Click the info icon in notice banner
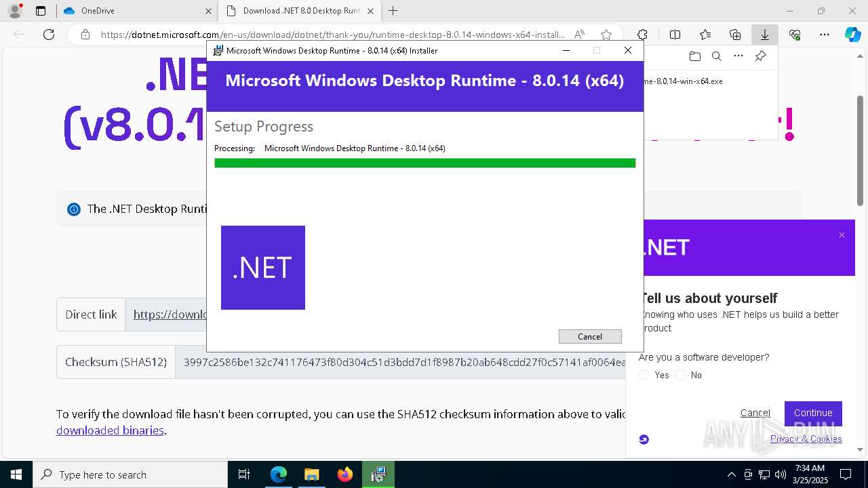 click(x=74, y=209)
